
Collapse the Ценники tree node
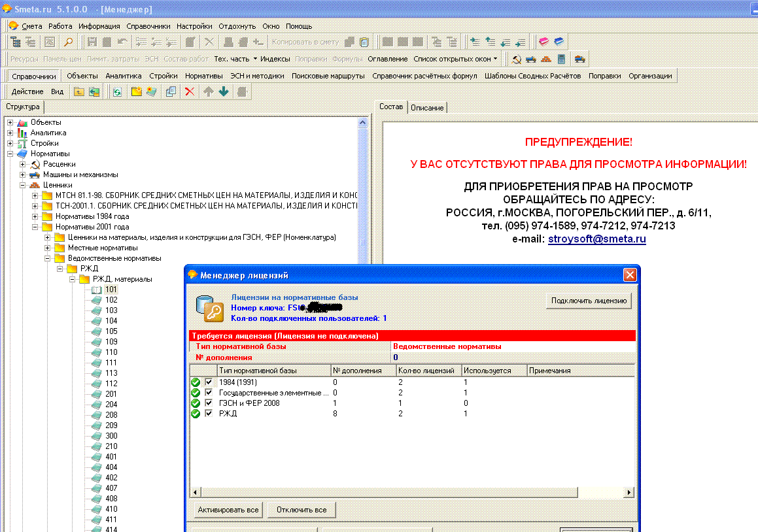pyautogui.click(x=23, y=185)
